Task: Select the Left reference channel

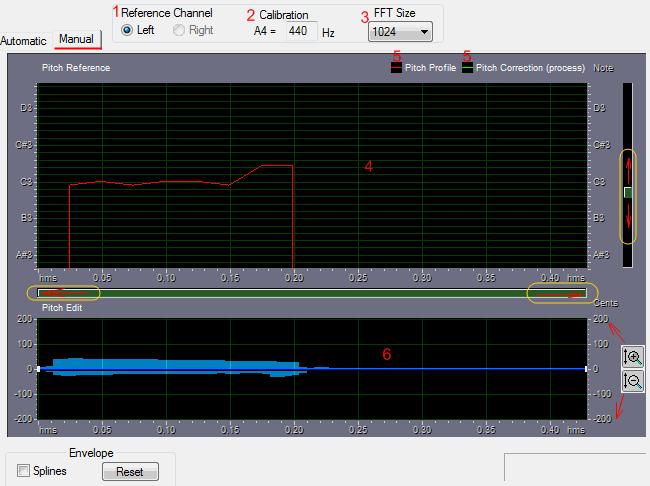Action: (x=127, y=30)
